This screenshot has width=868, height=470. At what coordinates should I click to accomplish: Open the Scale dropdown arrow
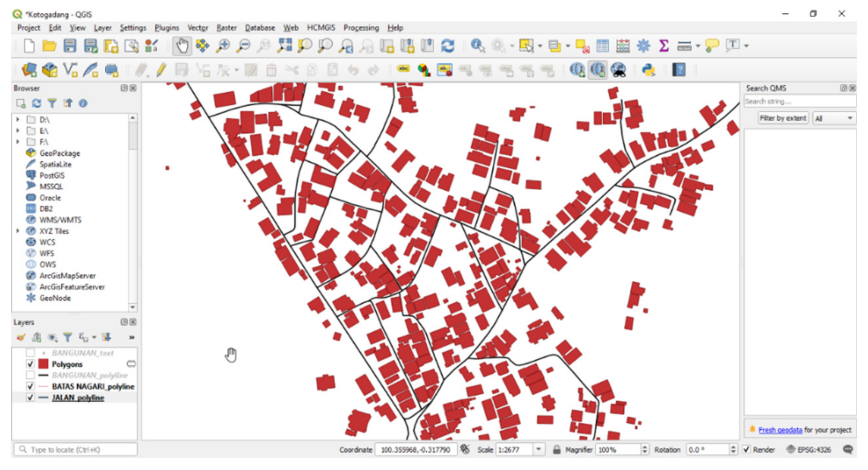539,449
